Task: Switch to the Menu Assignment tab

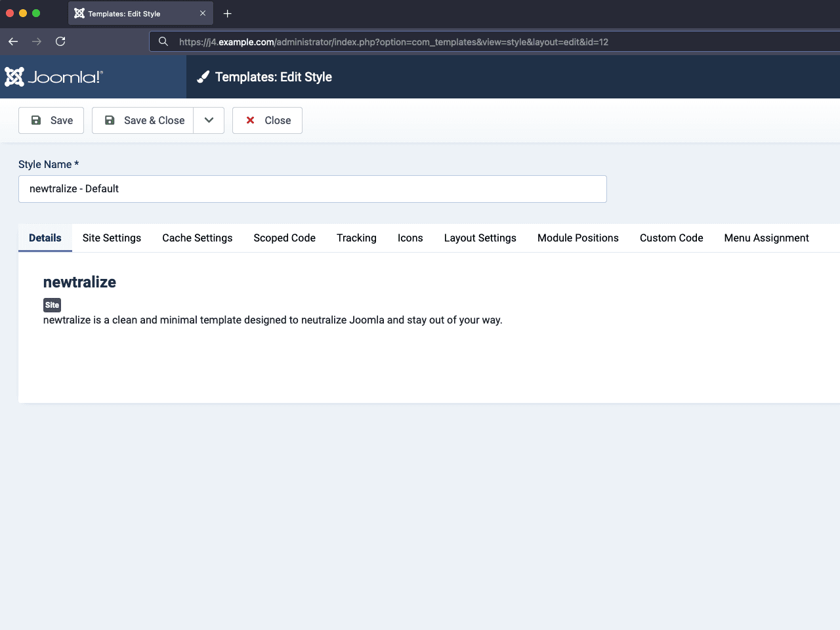Action: tap(766, 238)
